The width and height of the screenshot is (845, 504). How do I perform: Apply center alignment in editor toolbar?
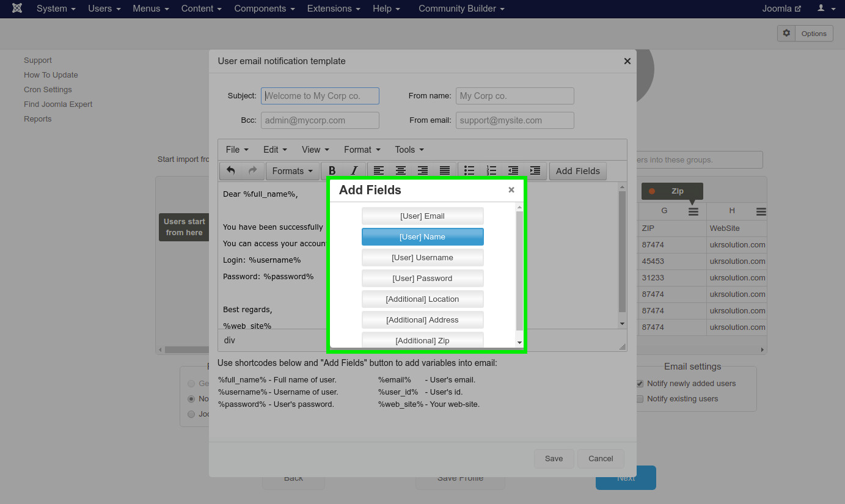pyautogui.click(x=401, y=171)
